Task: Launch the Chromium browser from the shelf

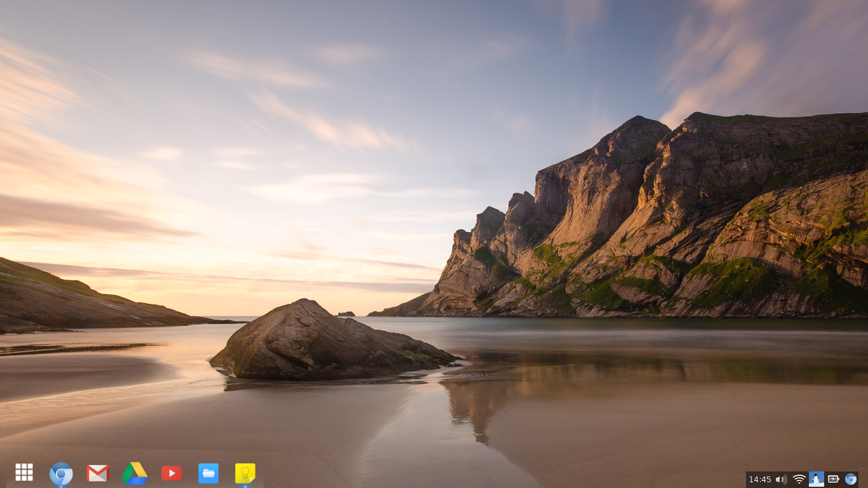Action: pyautogui.click(x=61, y=473)
